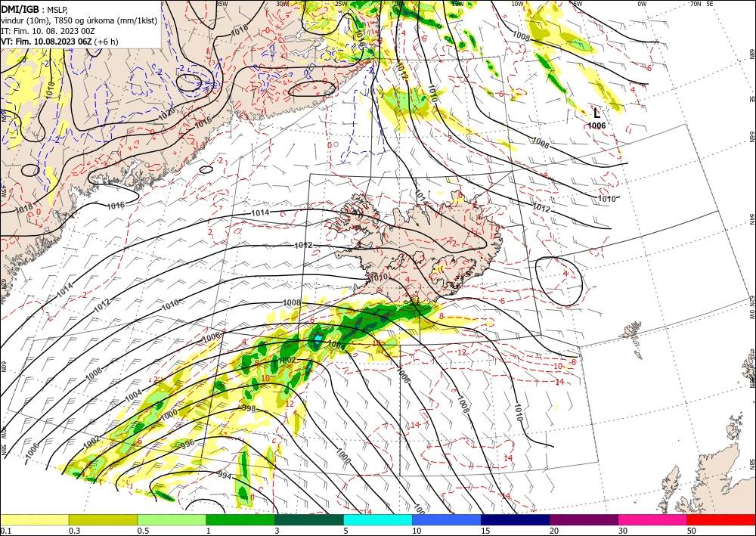Click the green 1–3 mm legend swatch
The width and height of the screenshot is (756, 536).
coord(240,519)
